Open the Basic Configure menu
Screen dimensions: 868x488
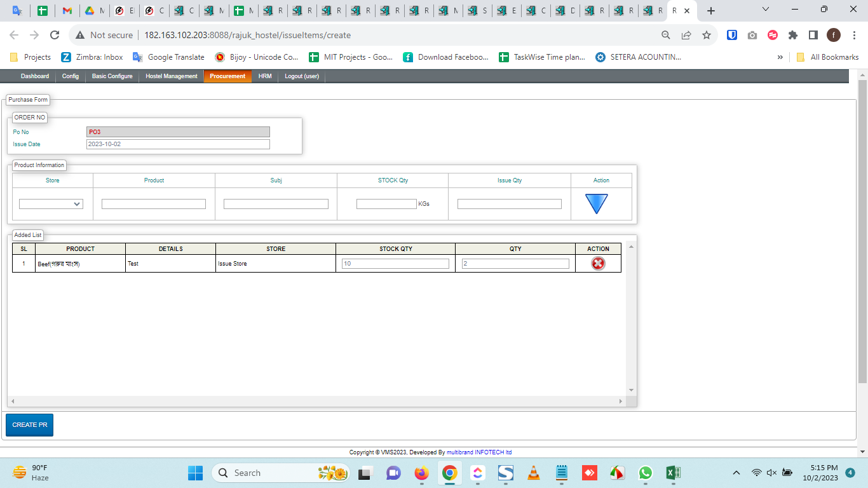(x=112, y=76)
